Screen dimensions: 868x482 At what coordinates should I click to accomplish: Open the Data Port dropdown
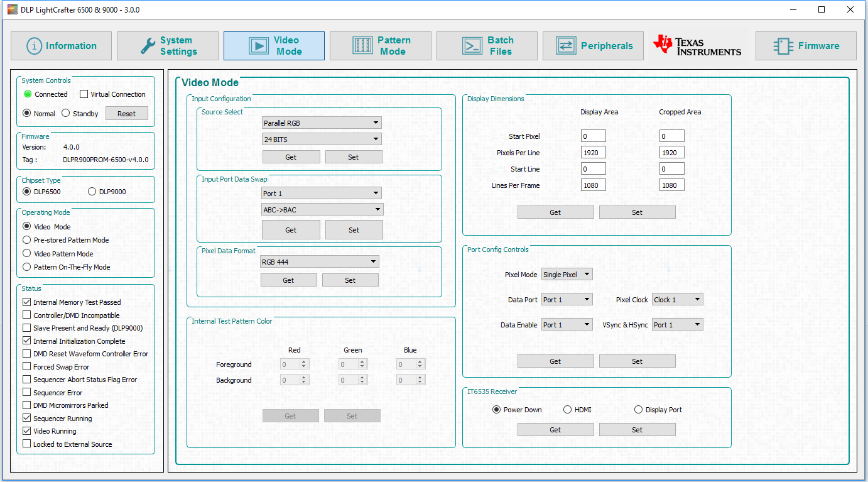[x=567, y=300]
